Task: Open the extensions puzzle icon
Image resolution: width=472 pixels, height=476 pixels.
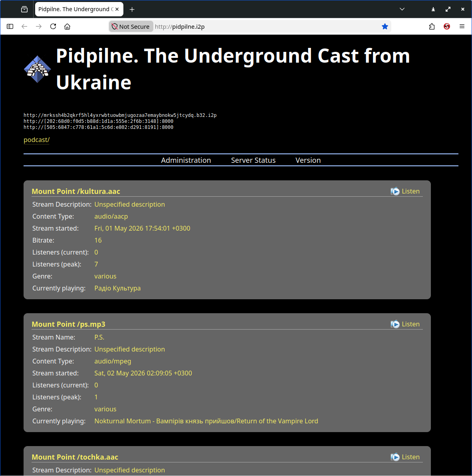Action: tap(432, 26)
